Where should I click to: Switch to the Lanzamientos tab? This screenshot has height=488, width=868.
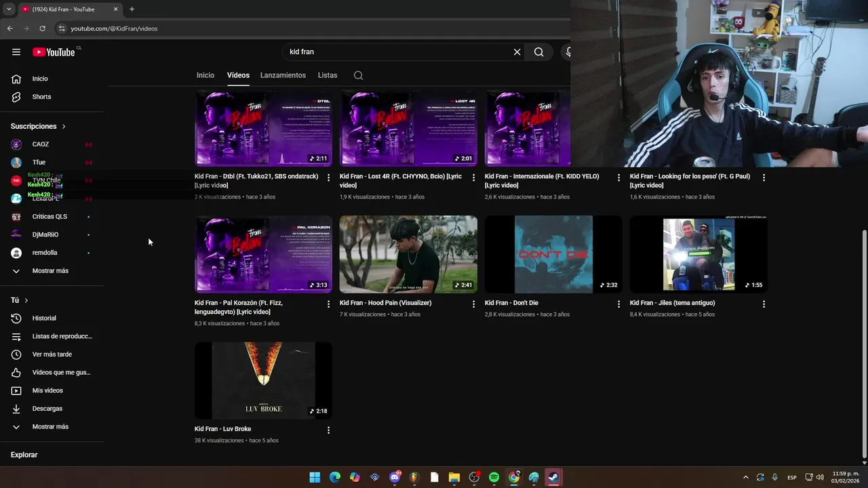point(283,75)
